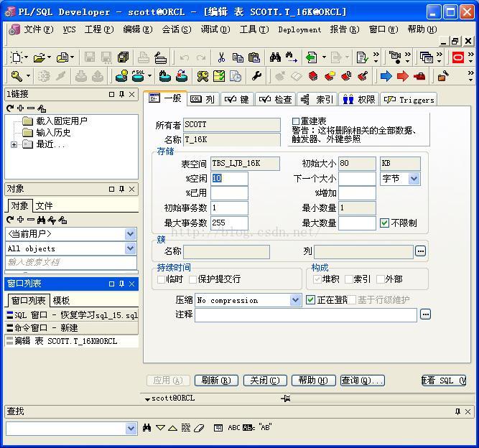
Task: Click the red toolbox toolbar icon
Action: pyautogui.click(x=419, y=75)
